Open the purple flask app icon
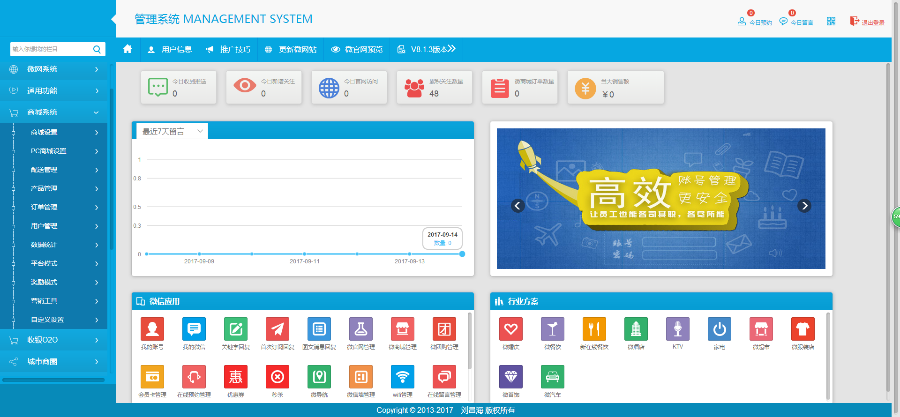The width and height of the screenshot is (900, 417). pos(361,329)
